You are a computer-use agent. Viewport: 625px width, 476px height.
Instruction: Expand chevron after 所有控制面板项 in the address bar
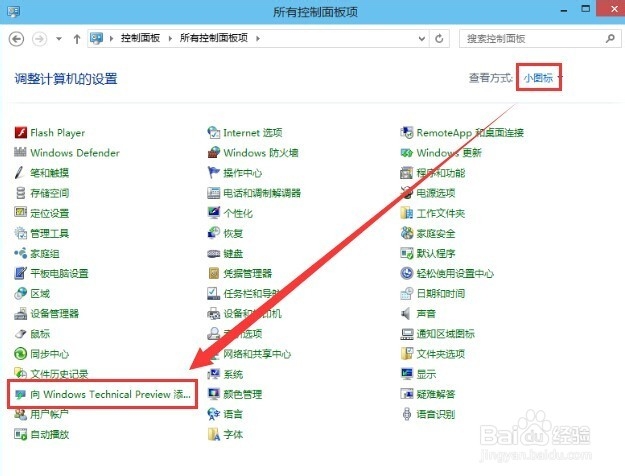(258, 38)
